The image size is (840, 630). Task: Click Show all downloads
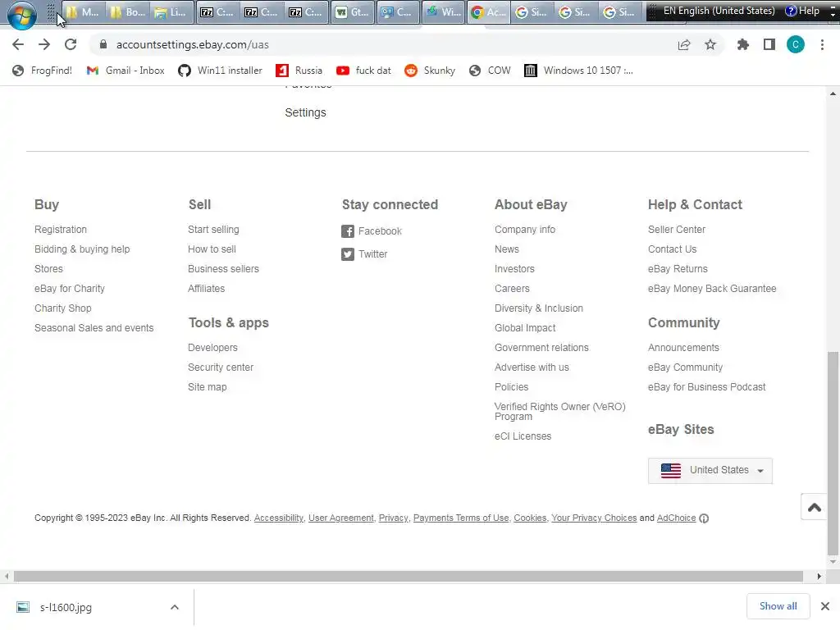tap(778, 606)
